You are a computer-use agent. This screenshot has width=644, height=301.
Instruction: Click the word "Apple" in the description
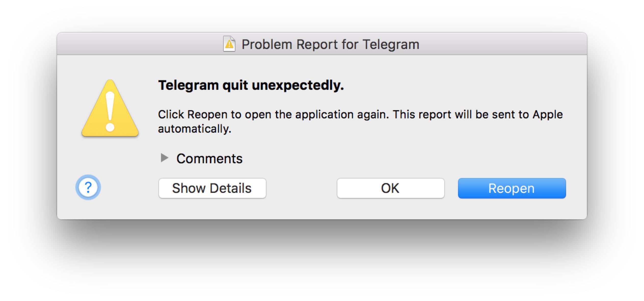coord(548,115)
